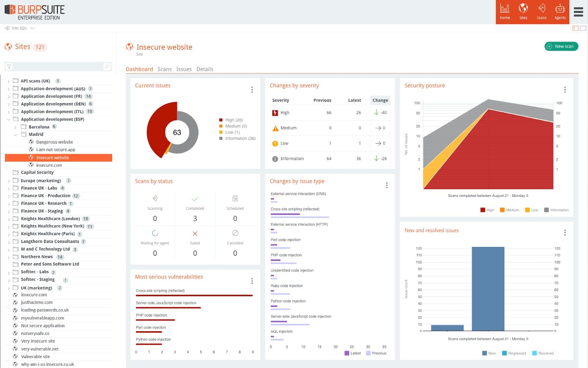This screenshot has height=368, width=588.
Task: Expand Application development (AUS) folder
Action: [x=9, y=89]
